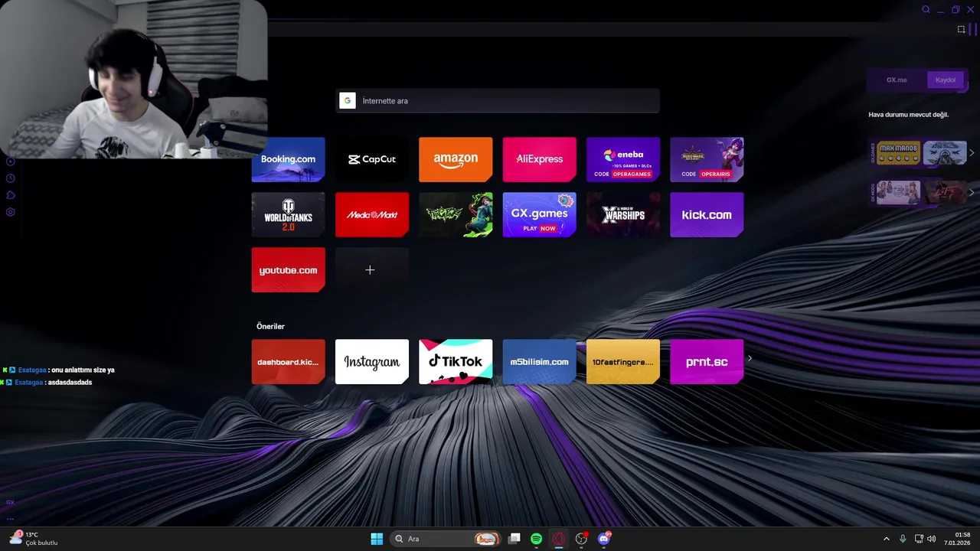Open the 10fastfingers suggestion tile

point(623,361)
